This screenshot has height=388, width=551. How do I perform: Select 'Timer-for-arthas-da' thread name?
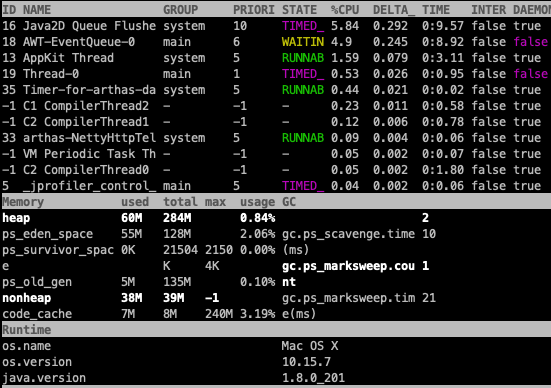[x=89, y=90]
